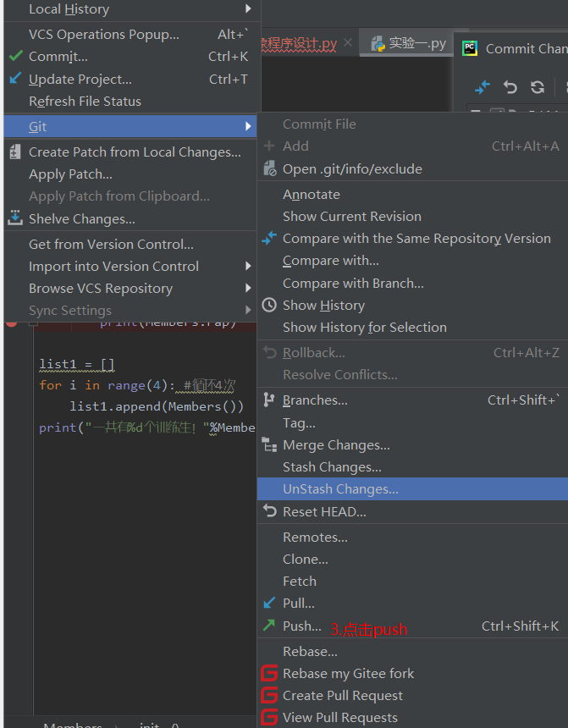Expand the Local History submenu arrow
Viewport: 568px width, 728px height.
click(x=249, y=9)
